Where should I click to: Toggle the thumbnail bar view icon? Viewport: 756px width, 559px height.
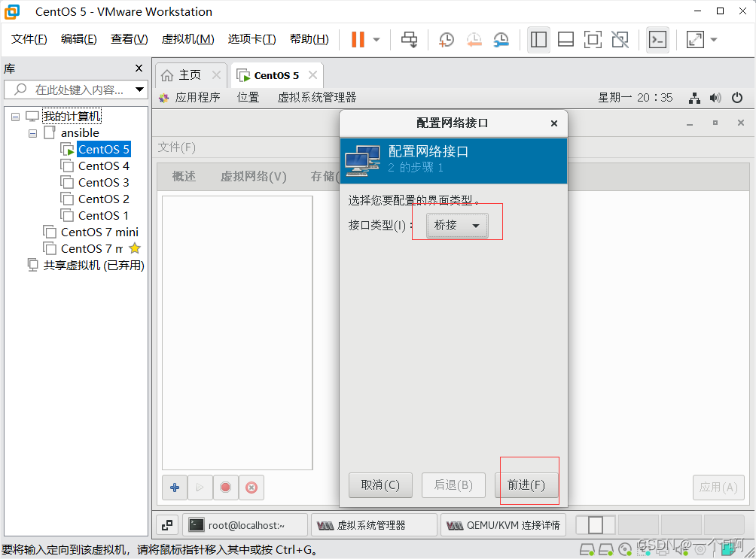565,40
